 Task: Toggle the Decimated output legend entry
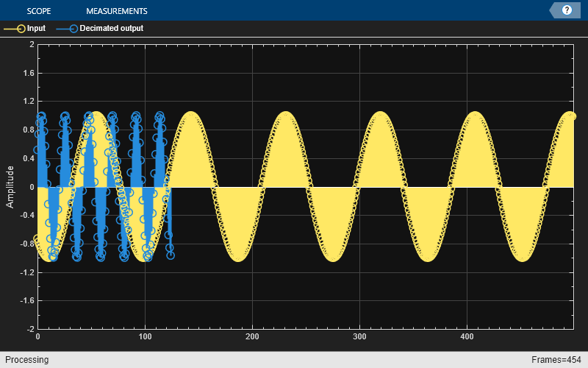[x=100, y=28]
